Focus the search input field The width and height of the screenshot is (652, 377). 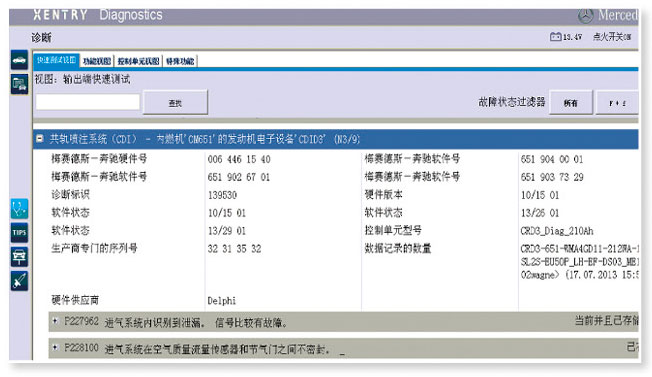[88, 102]
